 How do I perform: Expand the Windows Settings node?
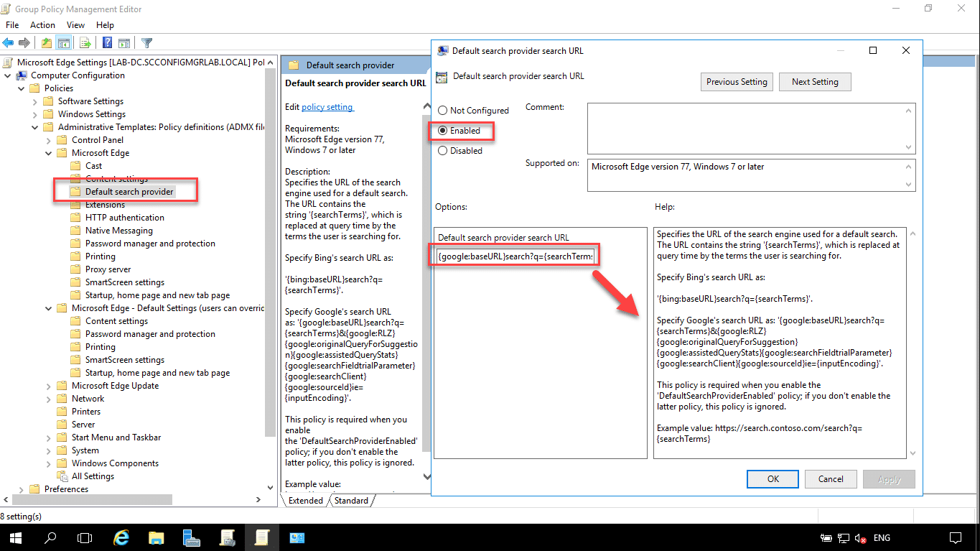click(35, 114)
